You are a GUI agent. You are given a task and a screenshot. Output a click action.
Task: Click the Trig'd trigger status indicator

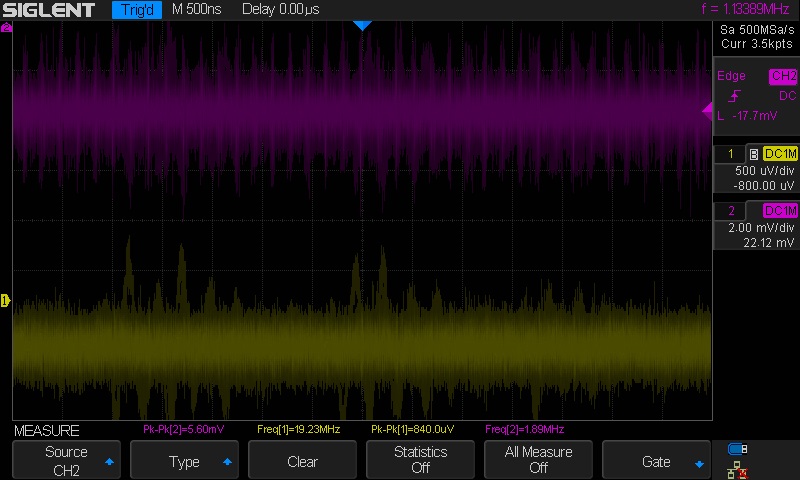pyautogui.click(x=137, y=10)
